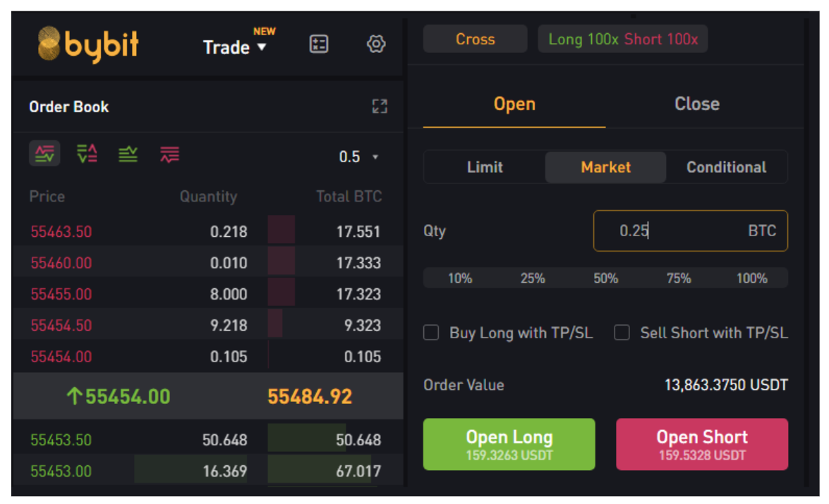Set quantity to 50% on the percentage bar
Image resolution: width=829 pixels, height=504 pixels.
(605, 278)
